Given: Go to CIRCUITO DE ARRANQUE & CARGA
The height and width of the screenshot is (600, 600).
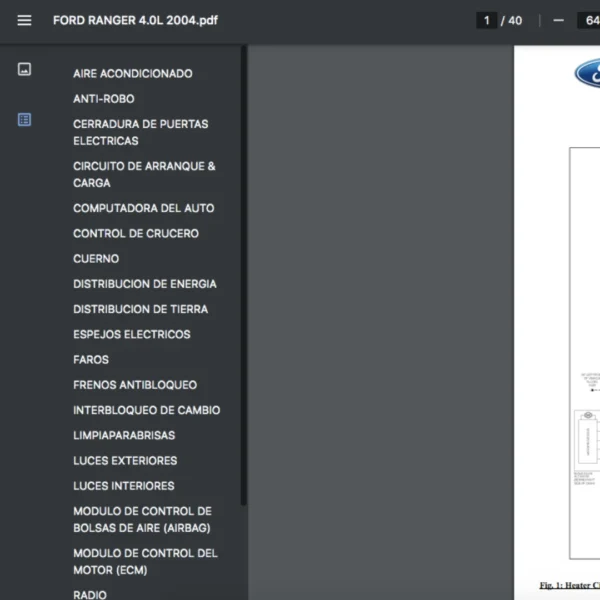Looking at the screenshot, I should (144, 174).
